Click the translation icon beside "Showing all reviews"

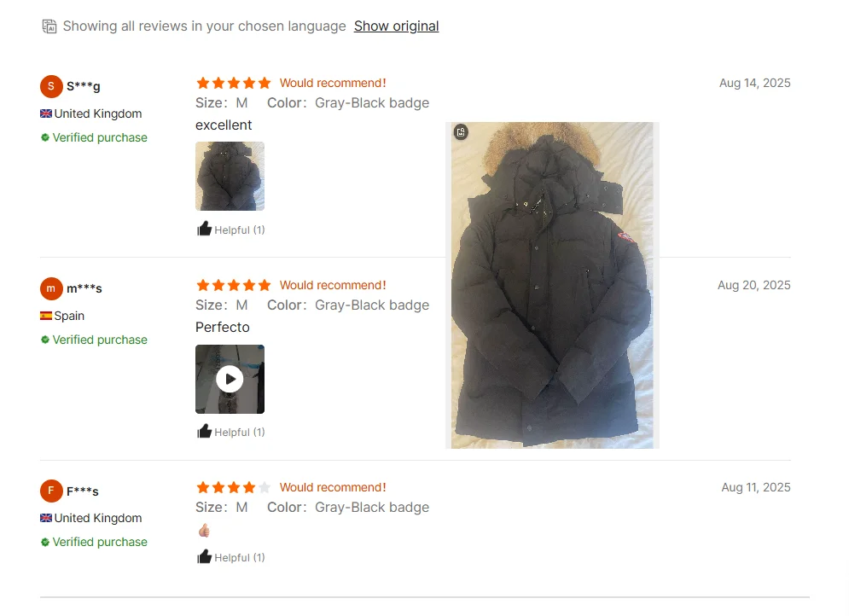[x=49, y=26]
